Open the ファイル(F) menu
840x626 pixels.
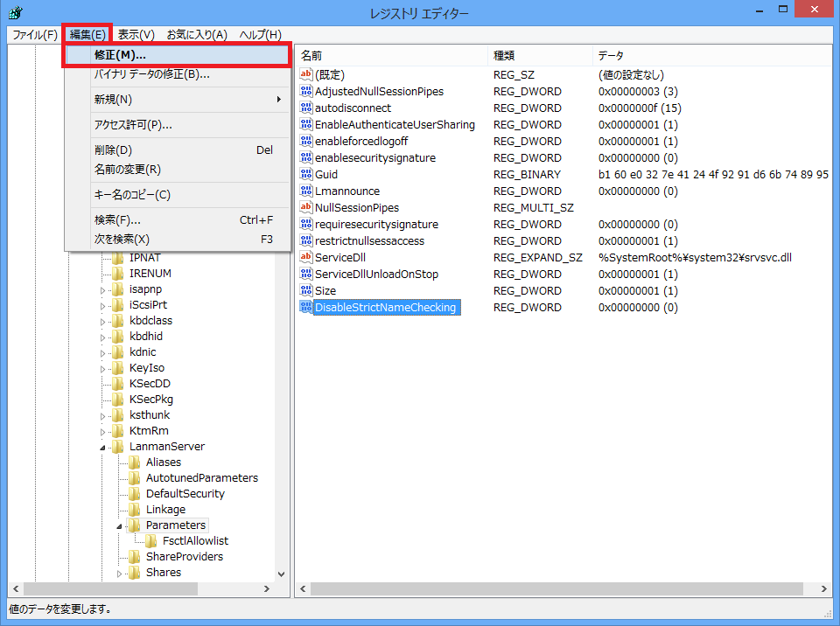(x=35, y=34)
